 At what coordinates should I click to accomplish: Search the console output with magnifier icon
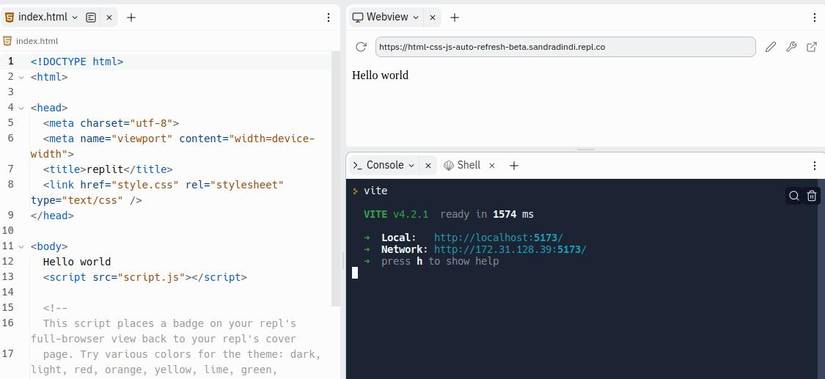click(794, 196)
